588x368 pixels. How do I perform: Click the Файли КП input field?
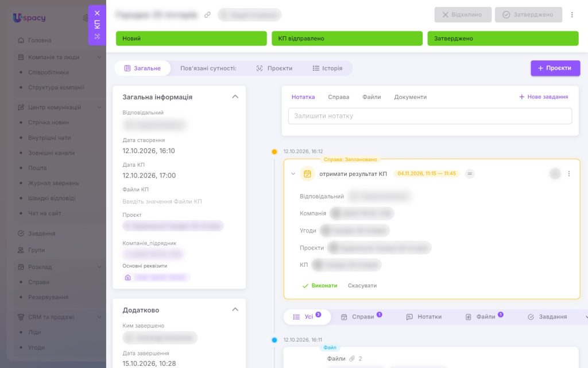[162, 202]
